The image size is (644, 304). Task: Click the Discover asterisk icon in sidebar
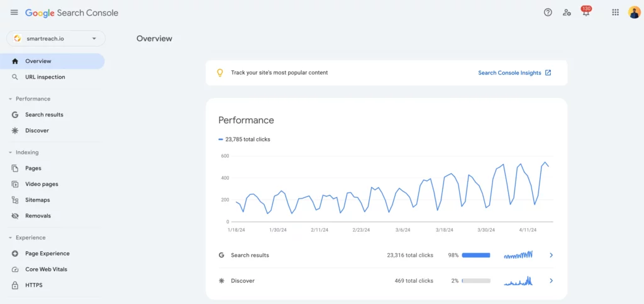(15, 131)
